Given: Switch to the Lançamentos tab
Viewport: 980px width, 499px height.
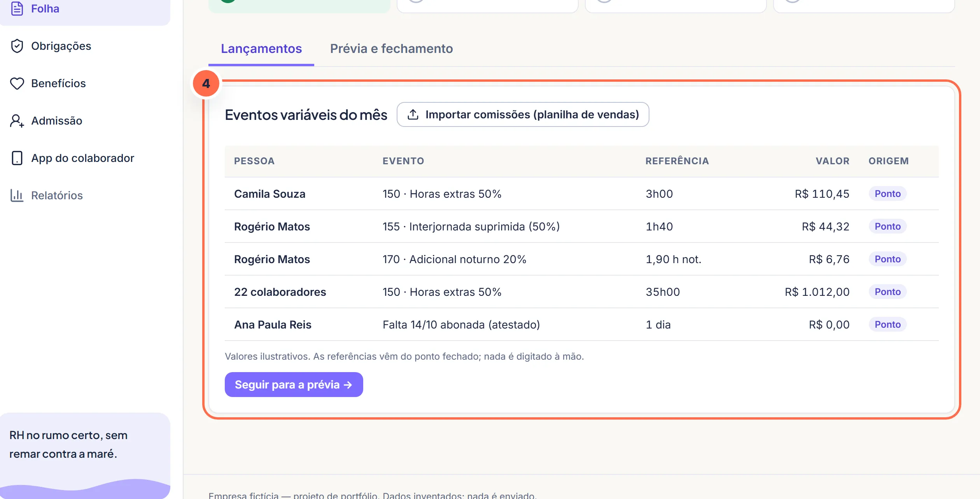Looking at the screenshot, I should [x=261, y=49].
